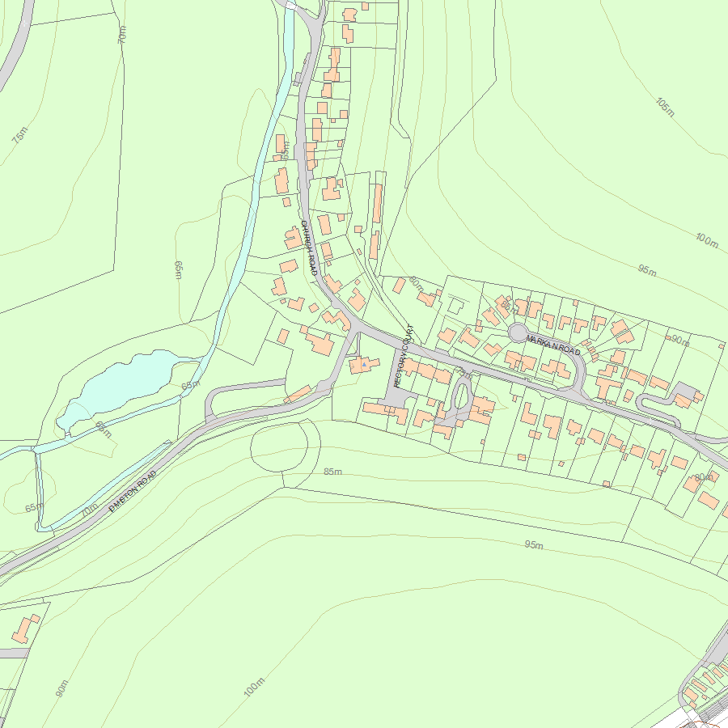Click the blue triangle marker on the building
Image resolution: width=728 pixels, height=728 pixels.
[x=365, y=365]
